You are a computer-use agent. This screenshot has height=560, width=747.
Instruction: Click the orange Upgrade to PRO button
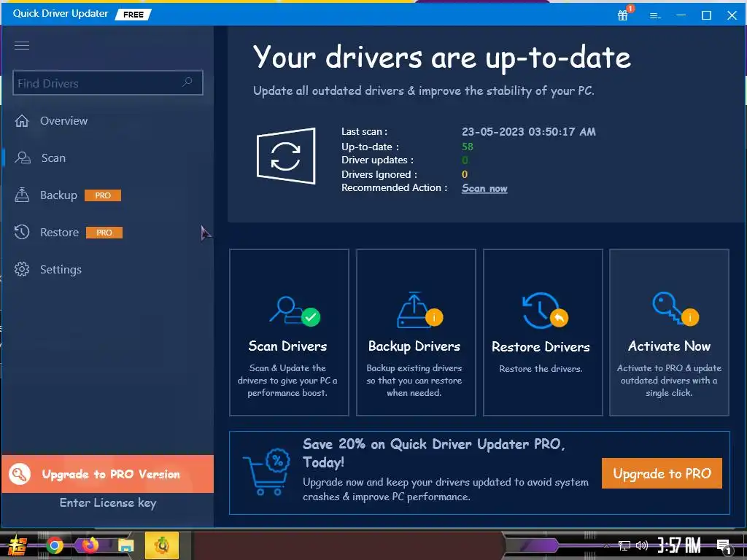tap(662, 473)
